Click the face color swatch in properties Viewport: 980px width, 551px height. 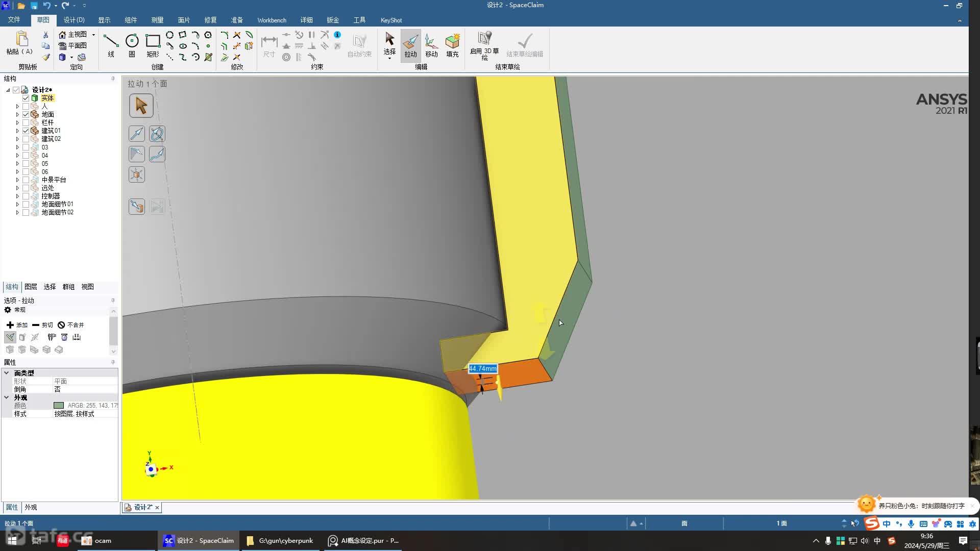[59, 406]
